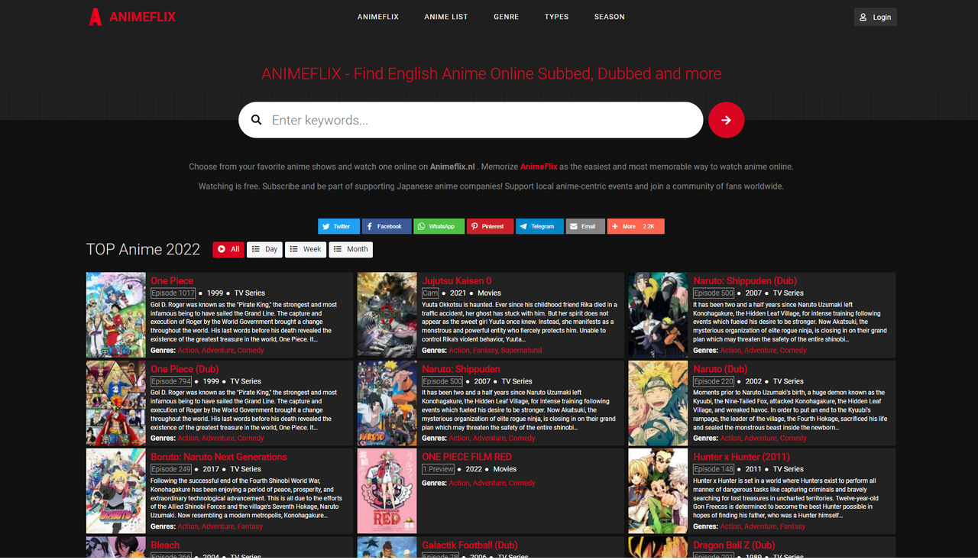
Task: Select the Month filter tab
Action: point(351,249)
